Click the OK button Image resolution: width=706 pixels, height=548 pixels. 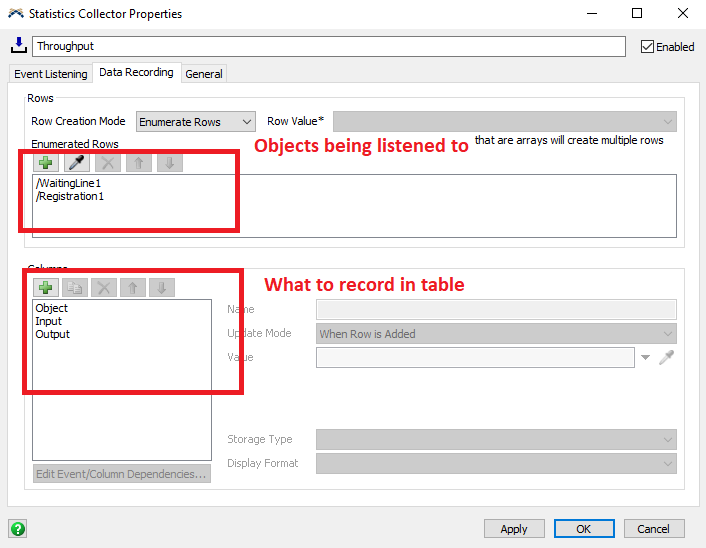tap(584, 529)
